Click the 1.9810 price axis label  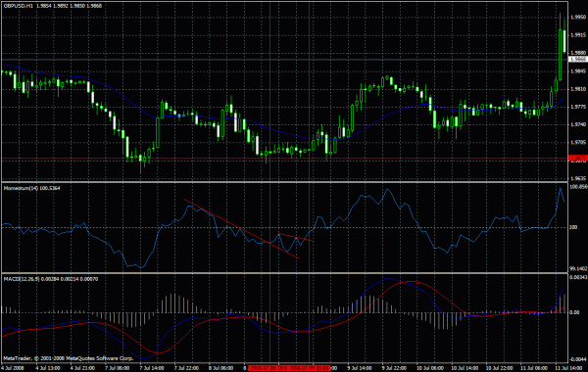click(578, 89)
